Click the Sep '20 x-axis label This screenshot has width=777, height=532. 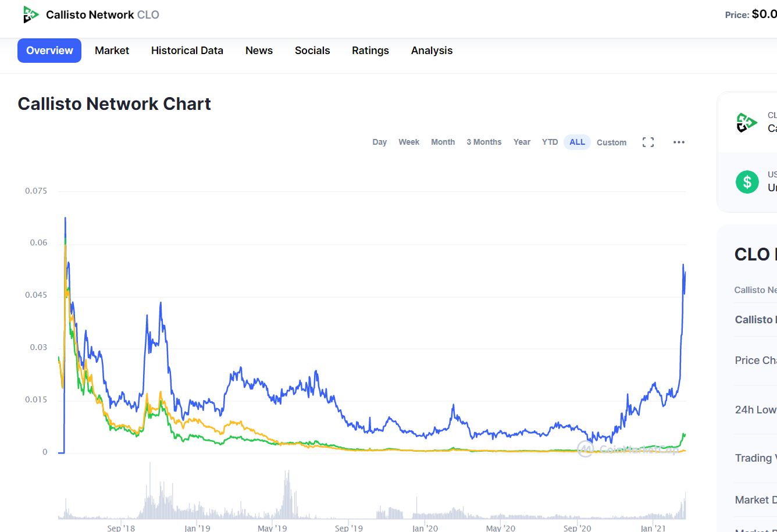[578, 527]
